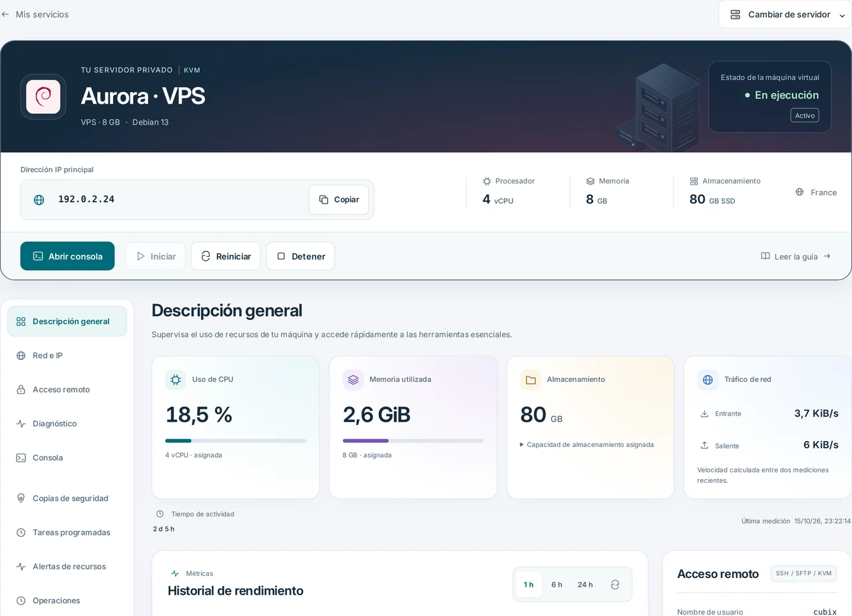Select the 1 h time range
The image size is (852, 616).
point(529,585)
